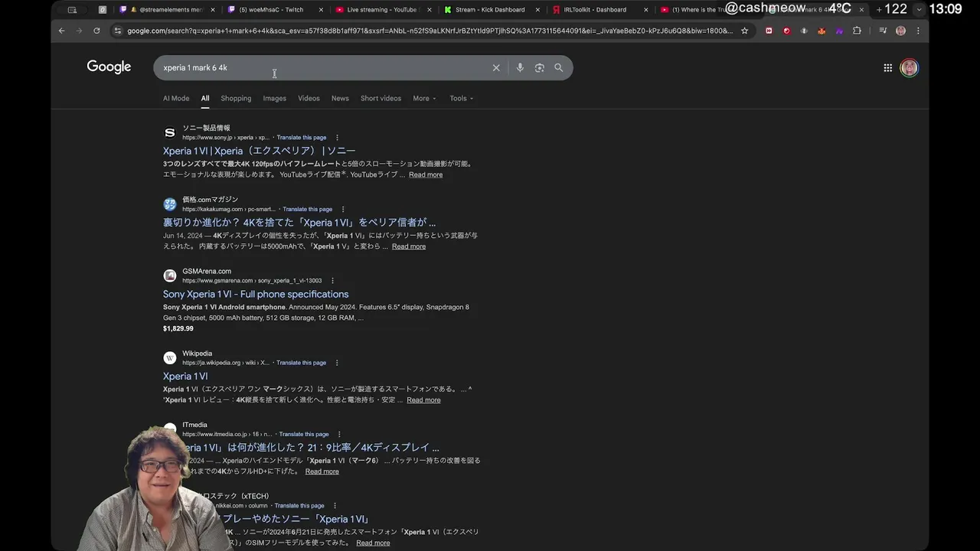Translate the kakakumag result page

click(x=308, y=209)
